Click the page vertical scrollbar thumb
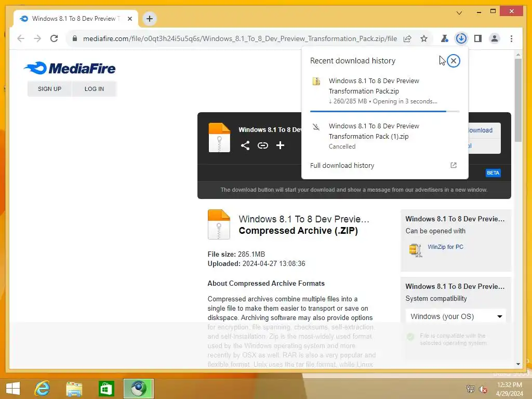 coord(518,100)
